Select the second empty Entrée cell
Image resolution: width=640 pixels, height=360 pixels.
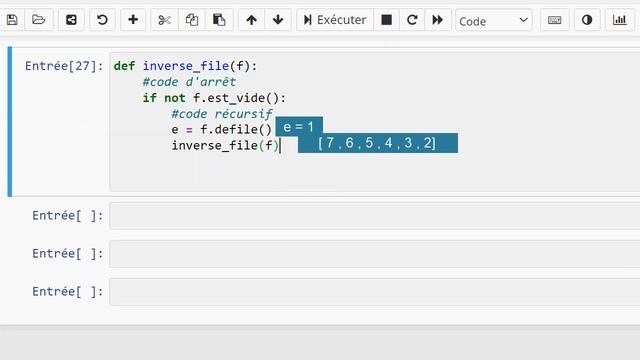tap(374, 253)
